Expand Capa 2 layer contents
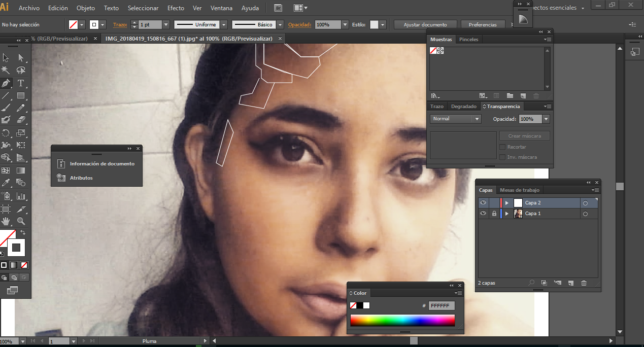This screenshot has height=347, width=644. tap(506, 203)
